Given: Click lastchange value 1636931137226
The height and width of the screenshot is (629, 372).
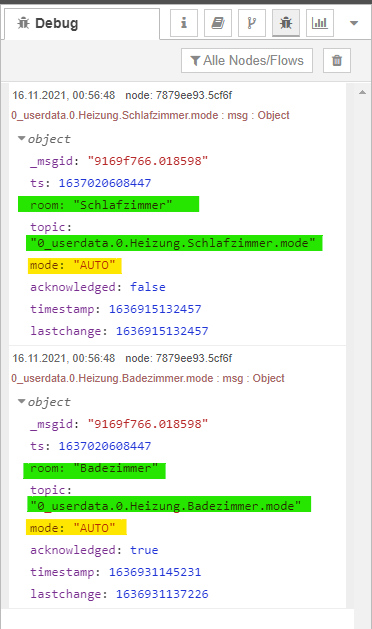Looking at the screenshot, I should (x=162, y=594).
